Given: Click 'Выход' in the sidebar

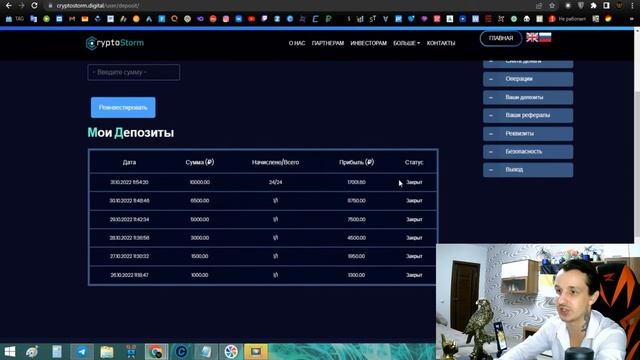Looking at the screenshot, I should (528, 170).
